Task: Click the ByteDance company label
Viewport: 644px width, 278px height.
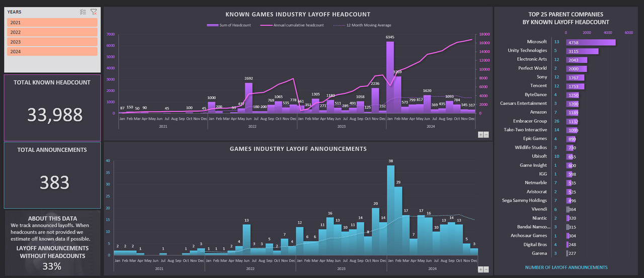Action: (536, 95)
